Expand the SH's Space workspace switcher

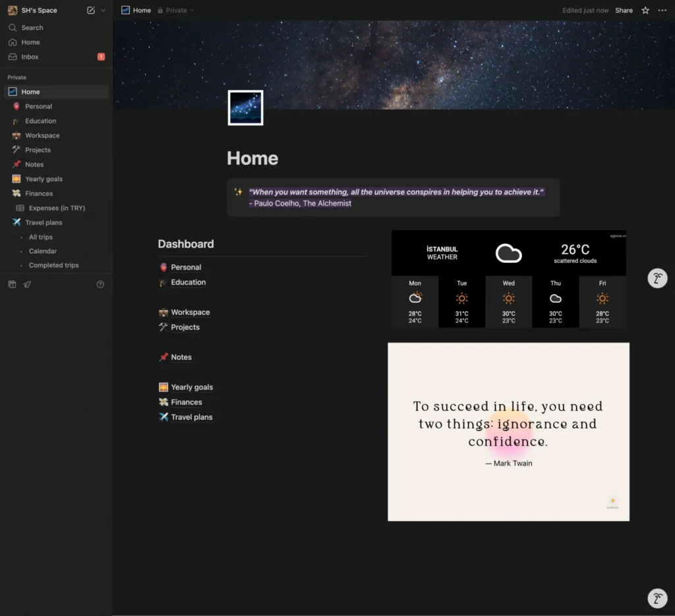[34, 10]
